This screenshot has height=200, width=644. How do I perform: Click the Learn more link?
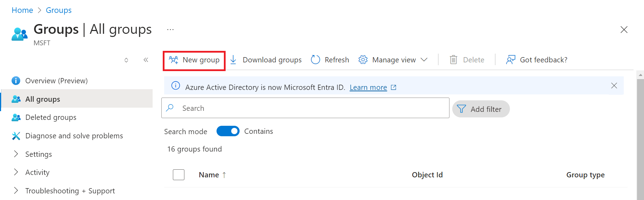368,87
